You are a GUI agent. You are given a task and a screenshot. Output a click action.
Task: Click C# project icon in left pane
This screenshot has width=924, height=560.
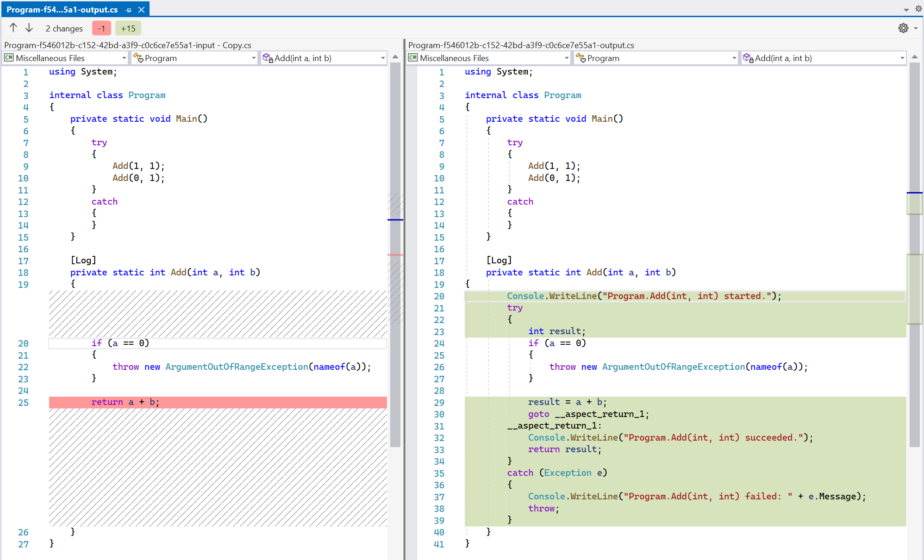coord(9,58)
